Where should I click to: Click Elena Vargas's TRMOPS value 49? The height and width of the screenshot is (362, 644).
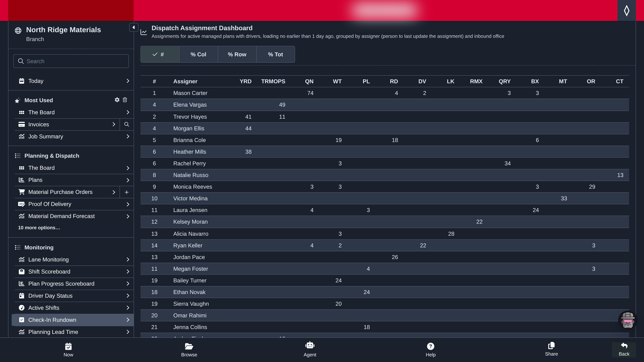click(x=282, y=105)
